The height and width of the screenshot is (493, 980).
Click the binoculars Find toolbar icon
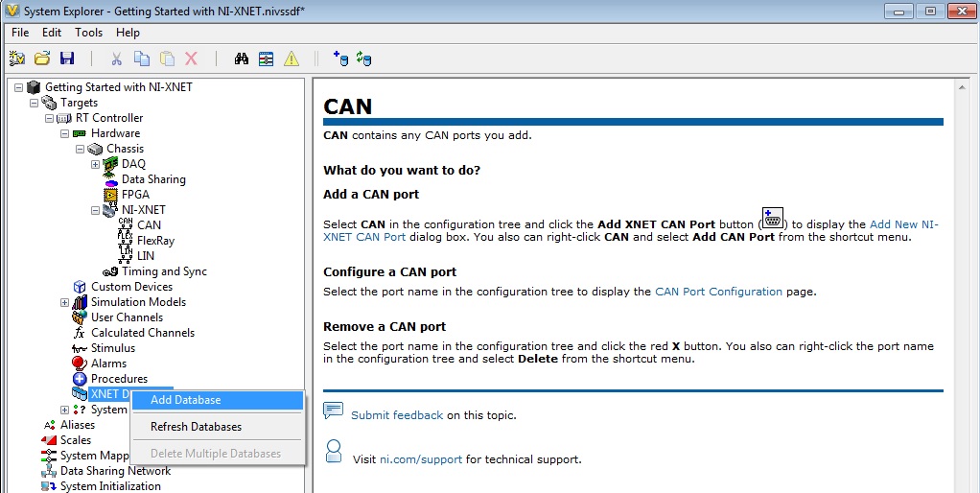[x=242, y=59]
